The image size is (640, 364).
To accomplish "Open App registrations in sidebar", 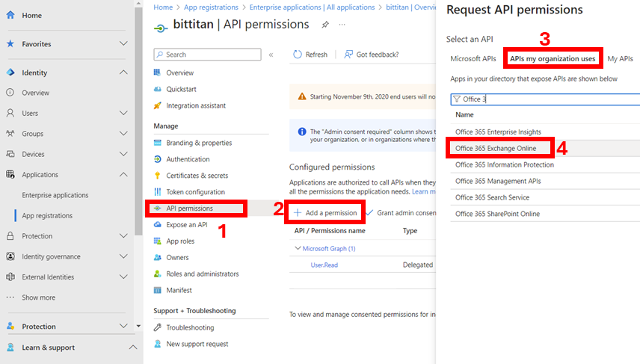I will click(x=47, y=215).
